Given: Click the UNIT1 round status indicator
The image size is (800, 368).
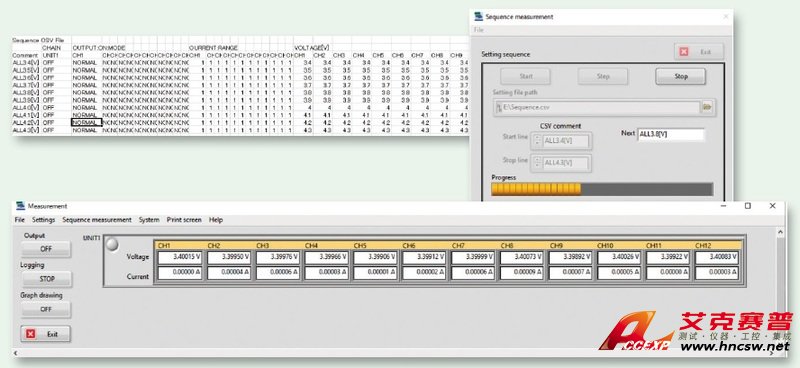Looking at the screenshot, I should (112, 245).
